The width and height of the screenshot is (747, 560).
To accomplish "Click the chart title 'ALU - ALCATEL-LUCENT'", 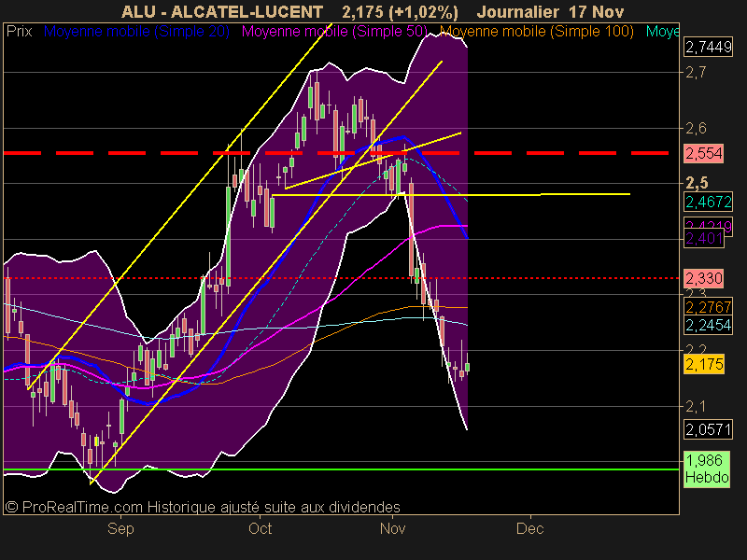I will pos(222,11).
